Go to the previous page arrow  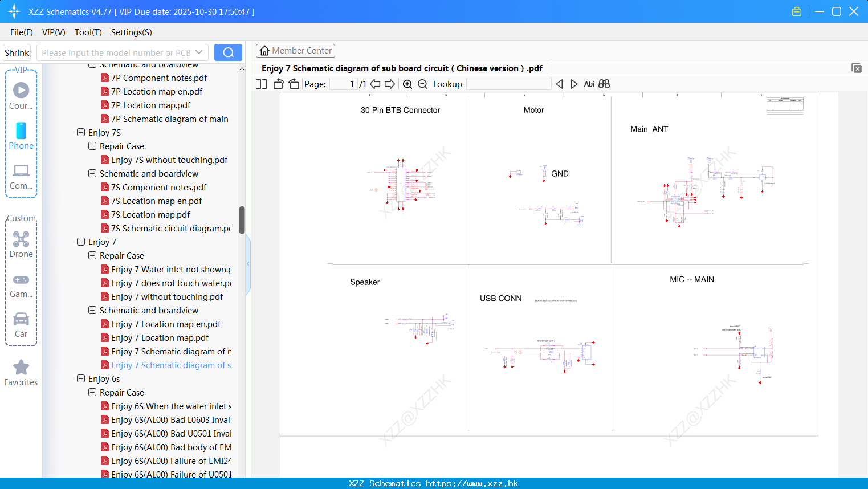pyautogui.click(x=375, y=84)
